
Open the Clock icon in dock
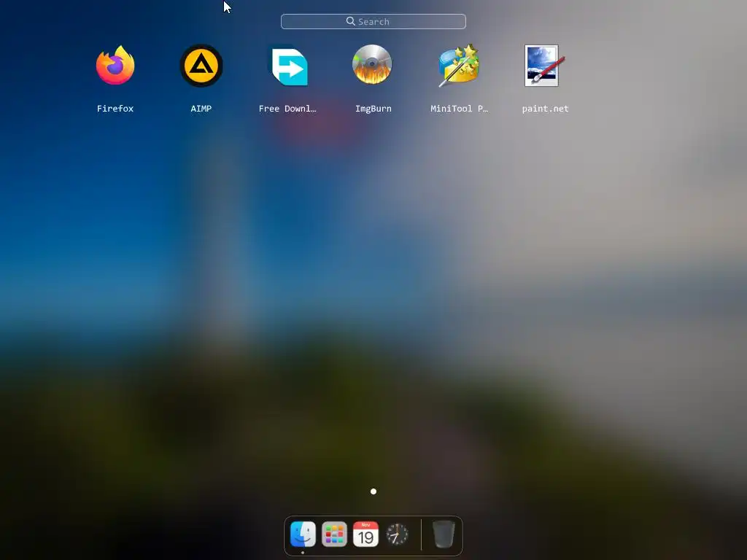(398, 534)
